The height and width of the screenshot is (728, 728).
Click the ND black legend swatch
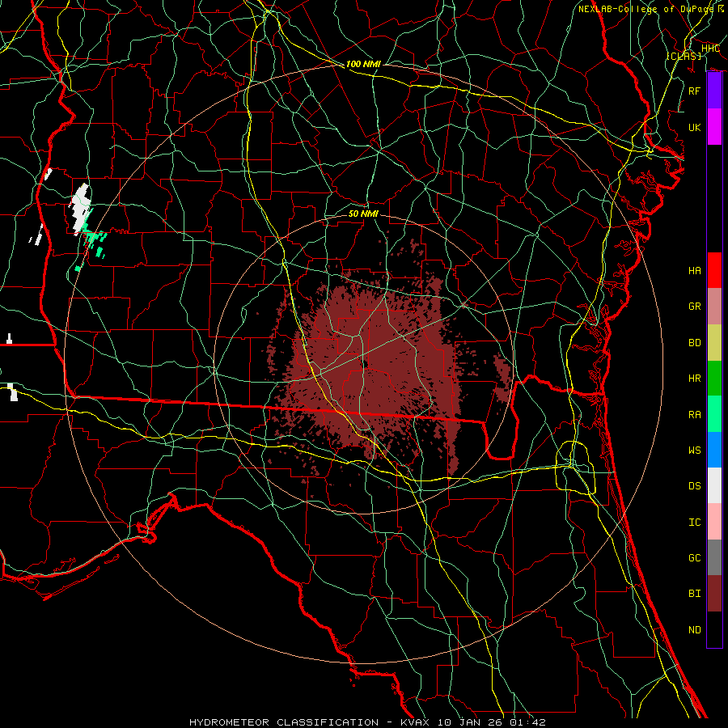tap(714, 629)
